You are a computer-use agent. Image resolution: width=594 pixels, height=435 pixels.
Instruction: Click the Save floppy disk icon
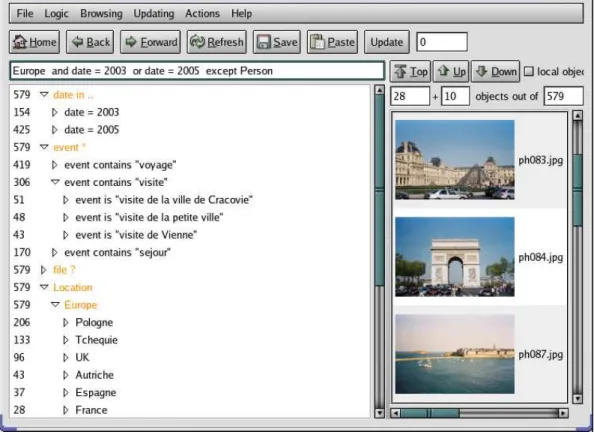click(264, 42)
